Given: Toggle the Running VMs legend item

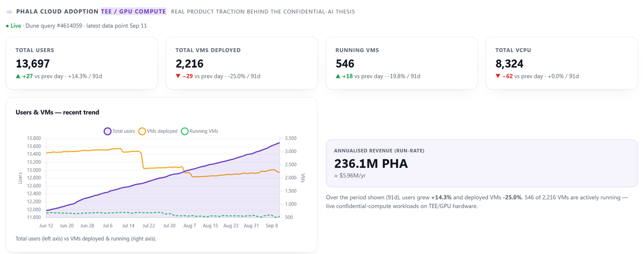Looking at the screenshot, I should [199, 132].
